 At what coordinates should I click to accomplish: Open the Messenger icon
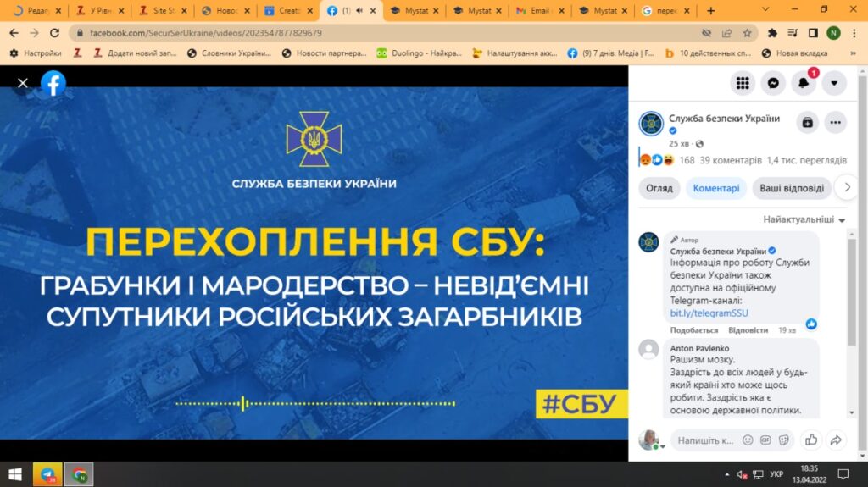tap(773, 83)
